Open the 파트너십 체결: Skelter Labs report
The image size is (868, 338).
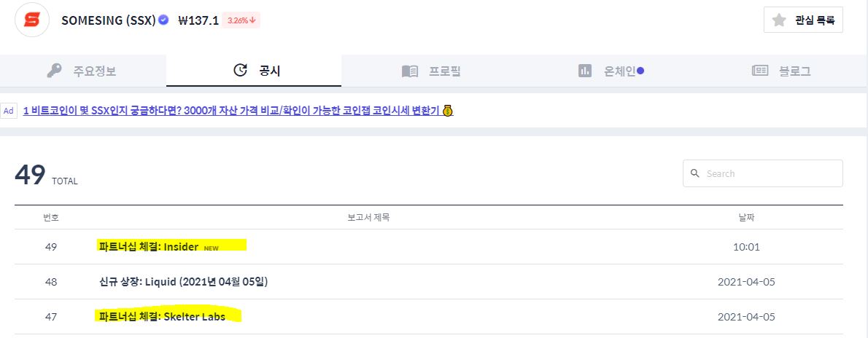coord(162,316)
